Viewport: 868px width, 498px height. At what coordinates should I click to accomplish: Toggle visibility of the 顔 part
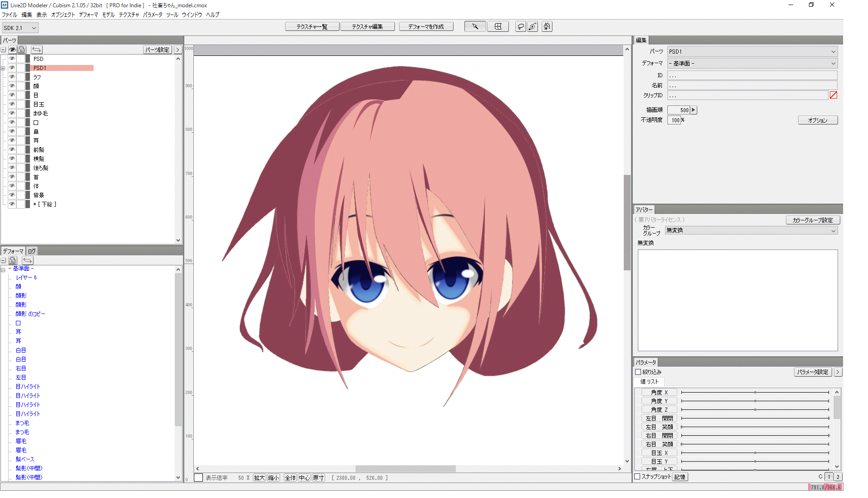12,86
